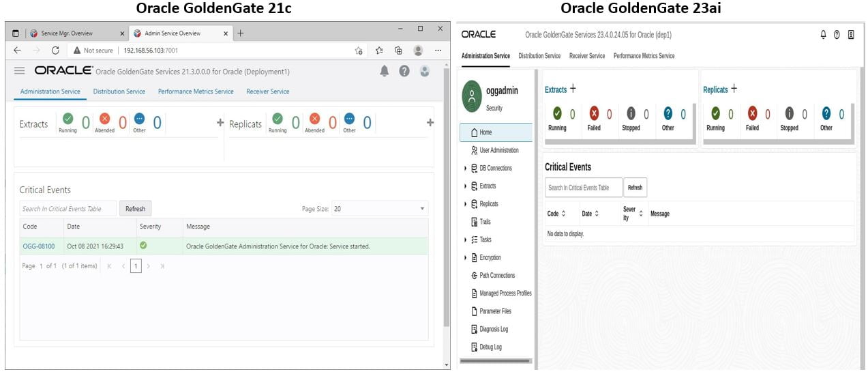Click the 23ai notification bell icon
Screen dimensions: 868x374
coord(823,35)
